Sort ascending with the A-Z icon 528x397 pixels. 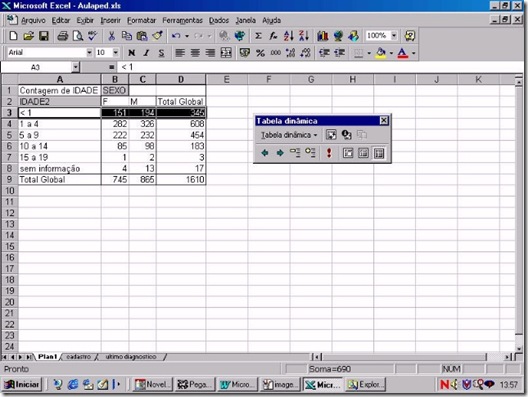click(289, 36)
